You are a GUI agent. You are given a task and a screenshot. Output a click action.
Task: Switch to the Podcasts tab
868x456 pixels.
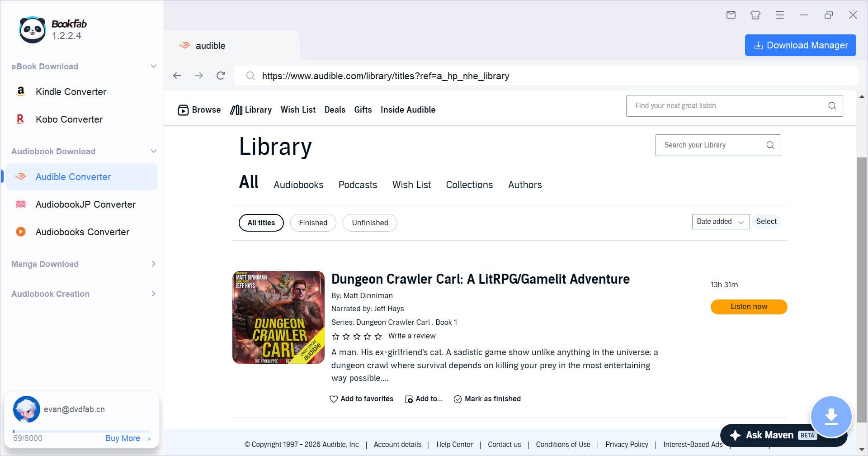358,185
